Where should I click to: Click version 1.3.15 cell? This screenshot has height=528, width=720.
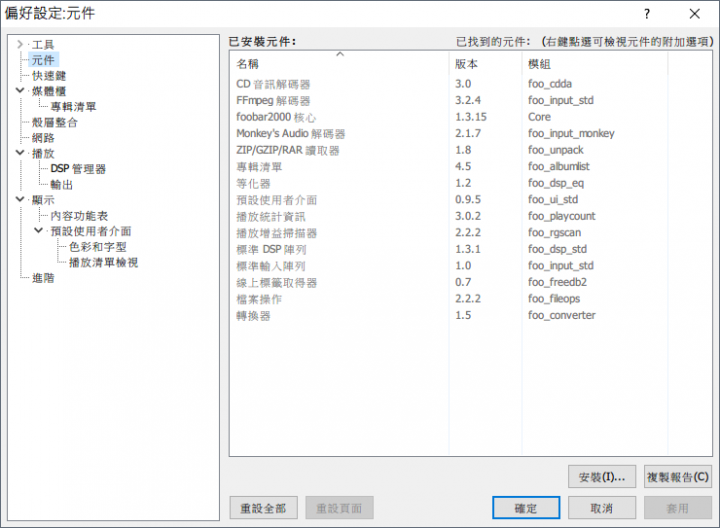[x=471, y=117]
